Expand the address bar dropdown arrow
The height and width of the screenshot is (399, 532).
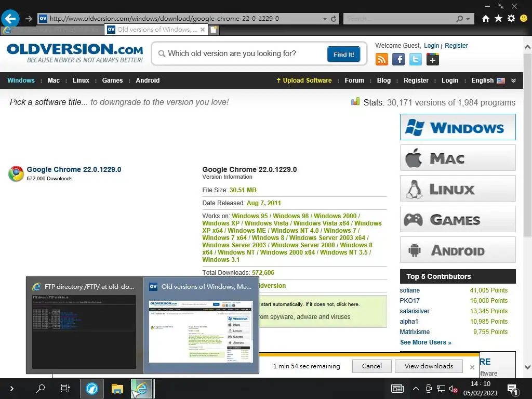(325, 19)
